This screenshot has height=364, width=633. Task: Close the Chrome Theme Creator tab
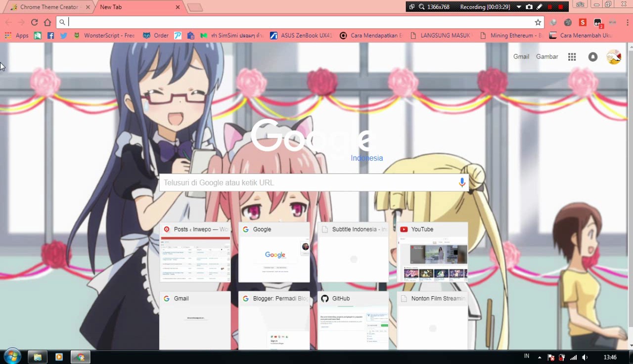[x=88, y=7]
